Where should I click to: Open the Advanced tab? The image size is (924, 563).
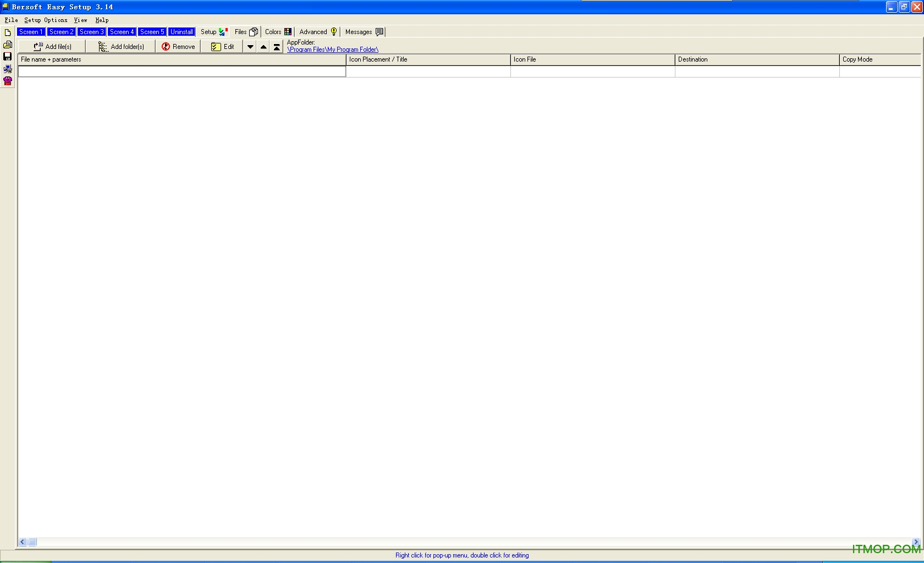tap(317, 32)
